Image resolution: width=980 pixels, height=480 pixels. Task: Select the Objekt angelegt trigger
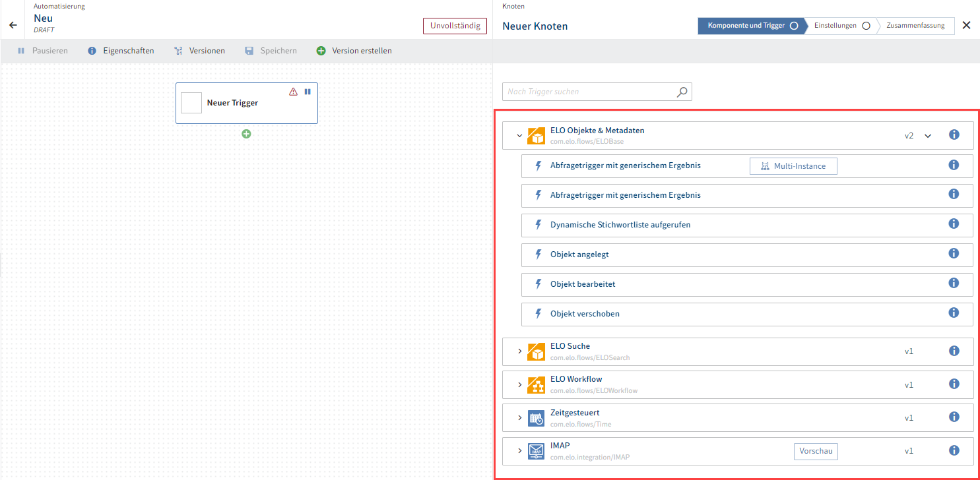[x=747, y=255]
